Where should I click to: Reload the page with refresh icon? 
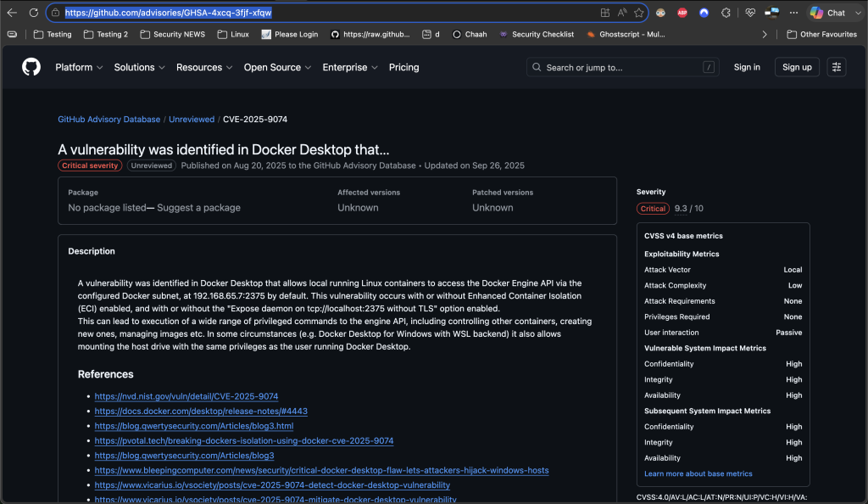(34, 12)
